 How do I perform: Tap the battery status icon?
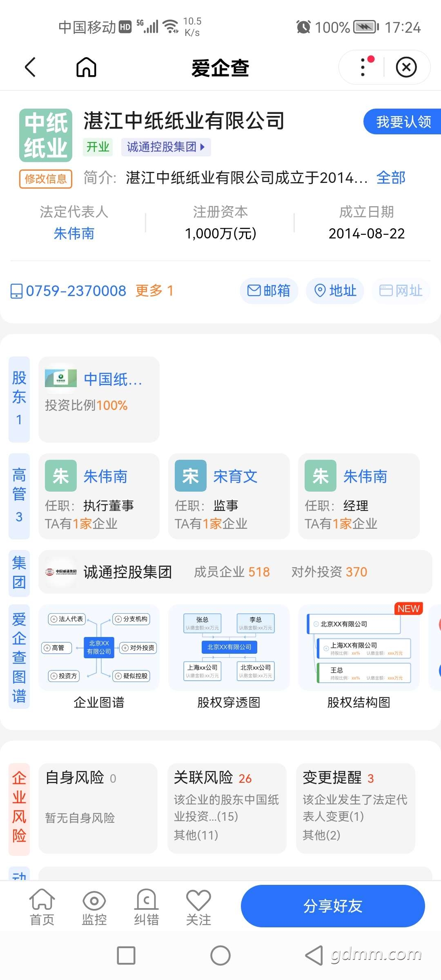click(366, 27)
